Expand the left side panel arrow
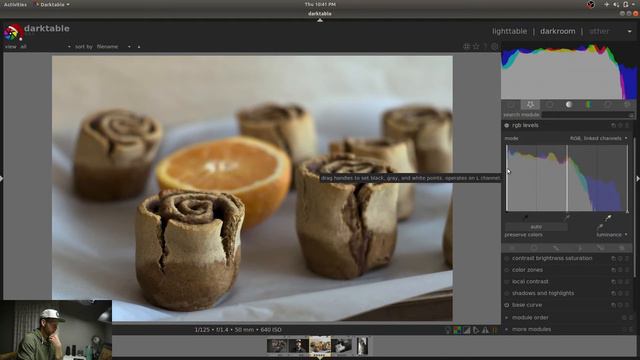The image size is (640, 360). (x=2, y=178)
